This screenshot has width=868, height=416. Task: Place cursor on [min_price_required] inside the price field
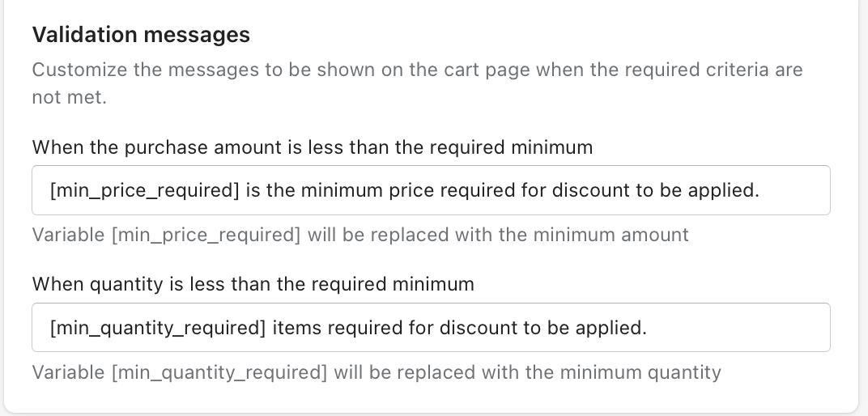click(x=145, y=191)
